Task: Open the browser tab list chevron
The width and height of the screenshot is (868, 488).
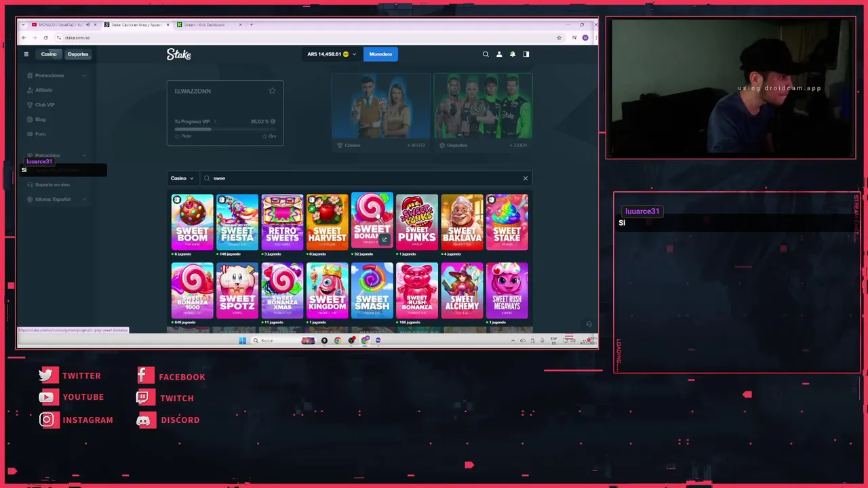Action: [24, 24]
